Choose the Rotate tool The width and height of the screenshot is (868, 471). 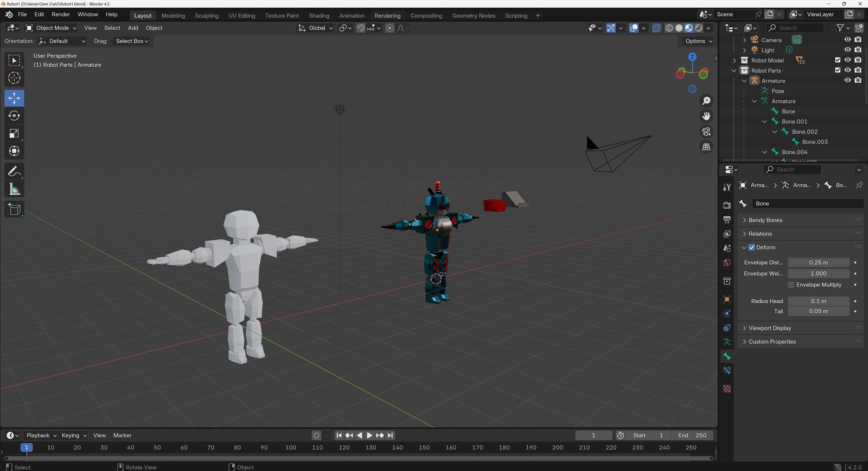(x=14, y=116)
